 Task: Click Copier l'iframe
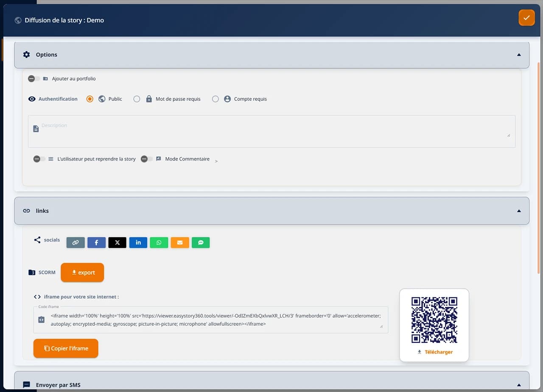[66, 348]
